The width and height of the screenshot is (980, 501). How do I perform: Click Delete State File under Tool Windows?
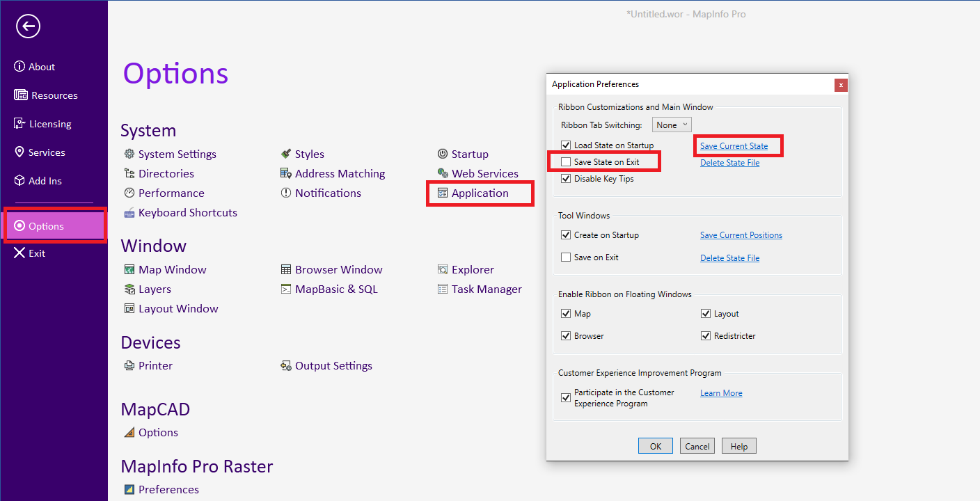point(729,258)
